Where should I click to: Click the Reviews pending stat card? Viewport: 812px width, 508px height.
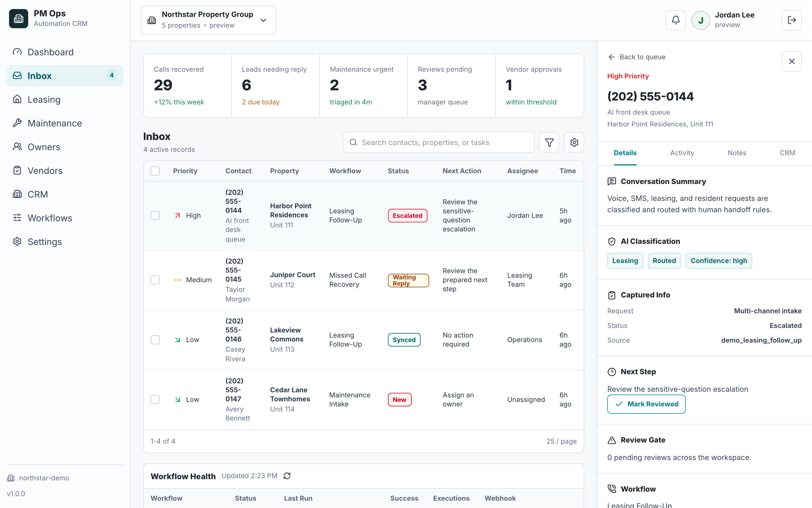(451, 86)
